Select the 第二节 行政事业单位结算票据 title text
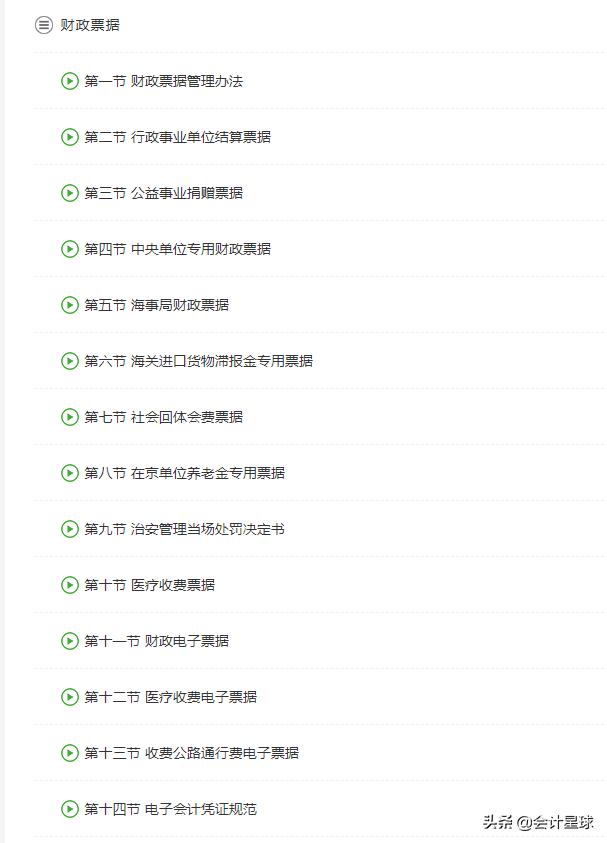This screenshot has width=607, height=843. 170,137
